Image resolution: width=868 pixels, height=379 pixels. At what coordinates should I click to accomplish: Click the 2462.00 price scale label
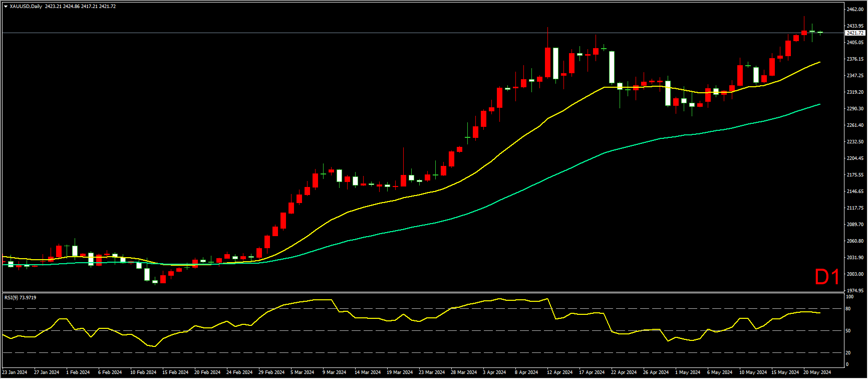[855, 10]
